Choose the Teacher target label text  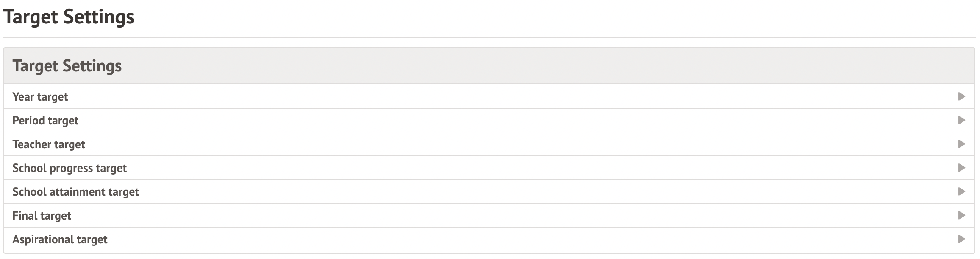pos(49,144)
